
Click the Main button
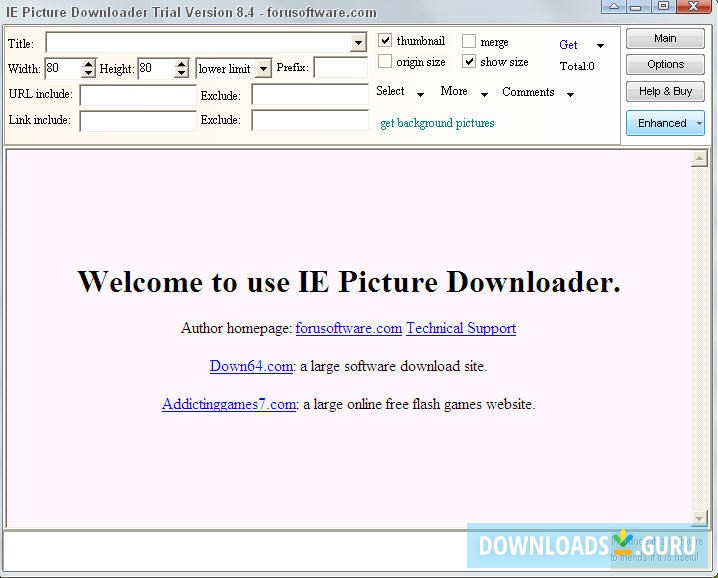pos(665,38)
